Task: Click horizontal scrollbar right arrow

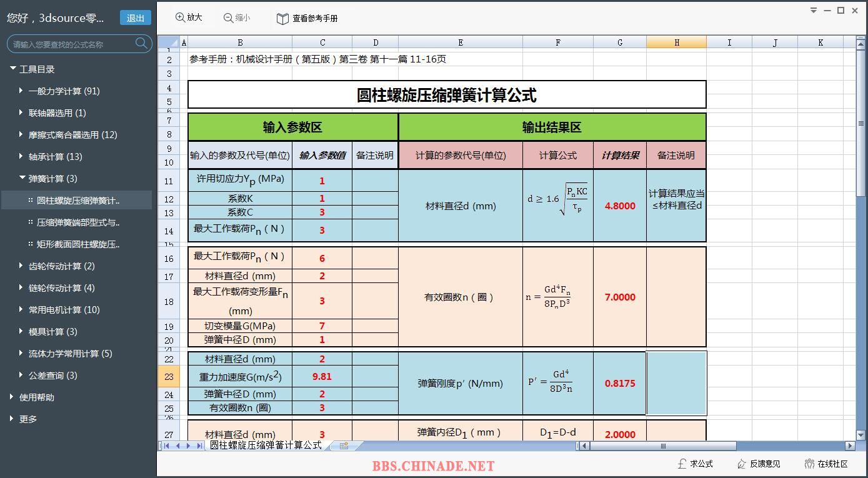Action: tap(851, 446)
